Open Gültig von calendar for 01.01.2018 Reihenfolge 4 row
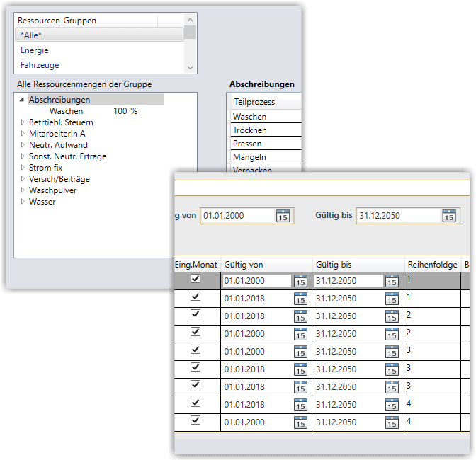The height and width of the screenshot is (460, 476). (300, 405)
